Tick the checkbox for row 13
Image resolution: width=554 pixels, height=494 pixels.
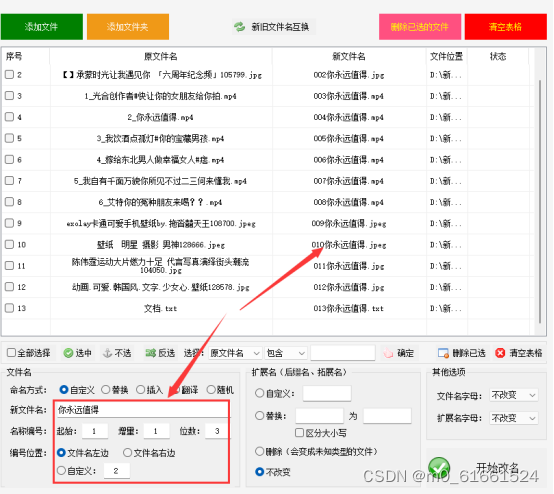pos(10,308)
